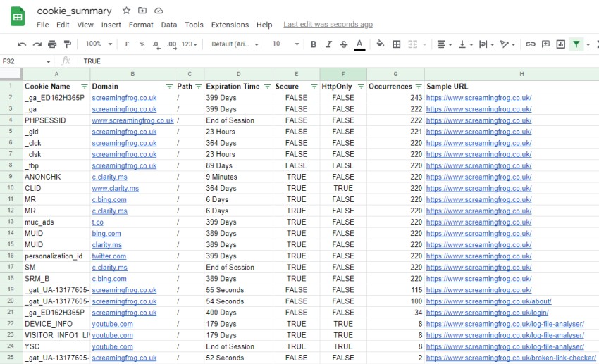The width and height of the screenshot is (599, 364).
Task: Open the Secure column filter button
Action: (314, 87)
